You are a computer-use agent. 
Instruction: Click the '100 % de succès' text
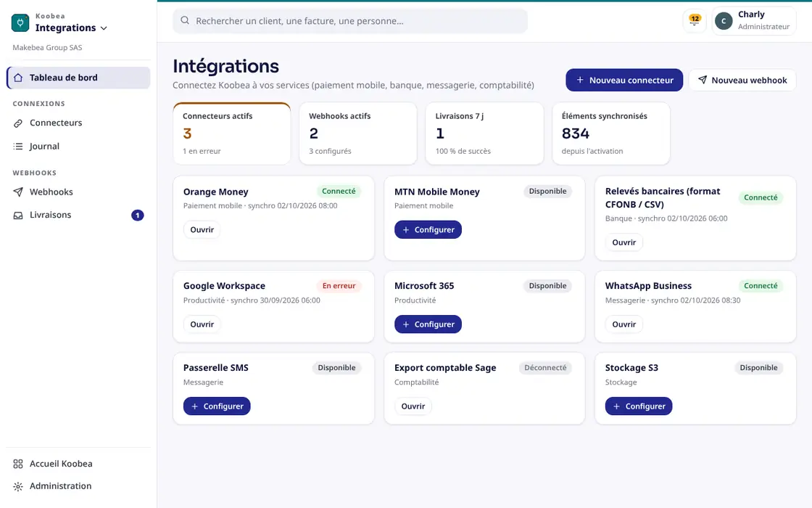pyautogui.click(x=463, y=152)
